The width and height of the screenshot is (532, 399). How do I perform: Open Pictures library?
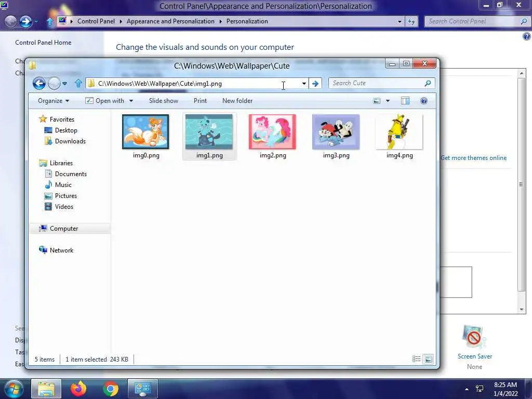(61, 196)
